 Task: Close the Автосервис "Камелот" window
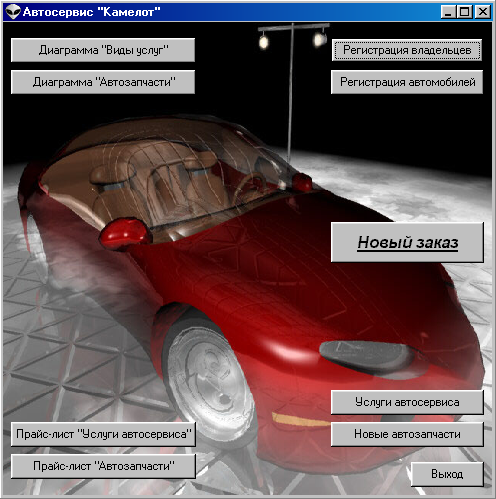pyautogui.click(x=482, y=12)
